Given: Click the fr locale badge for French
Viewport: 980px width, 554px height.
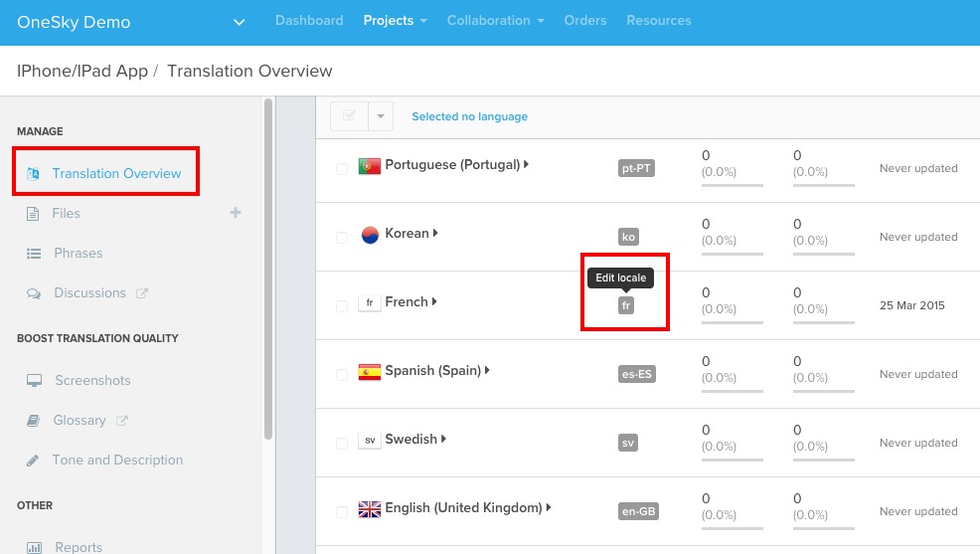Looking at the screenshot, I should click(625, 305).
